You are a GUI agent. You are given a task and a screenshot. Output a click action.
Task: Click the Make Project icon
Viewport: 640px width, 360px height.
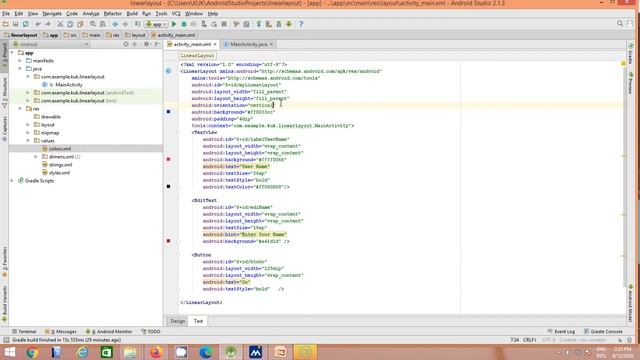click(138, 24)
